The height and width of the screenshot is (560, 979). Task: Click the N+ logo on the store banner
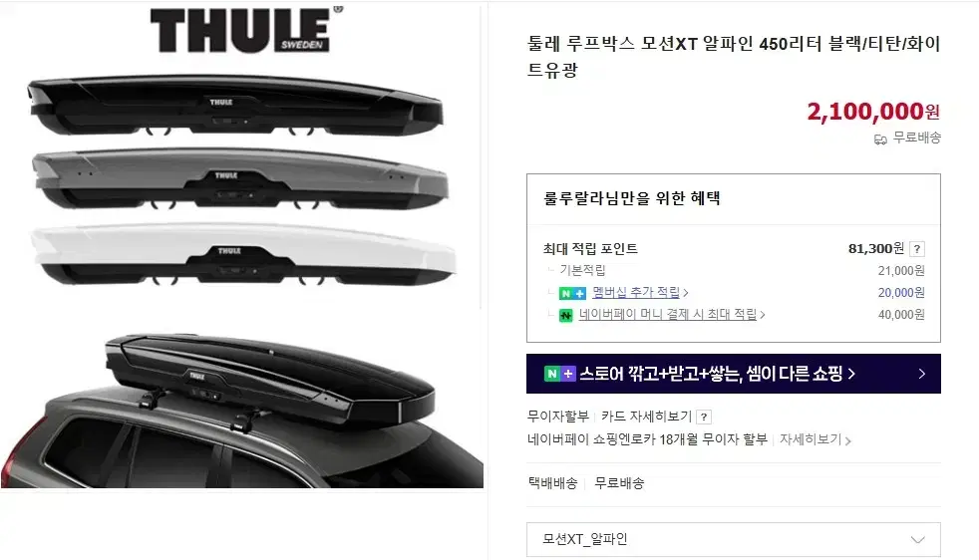pos(559,374)
